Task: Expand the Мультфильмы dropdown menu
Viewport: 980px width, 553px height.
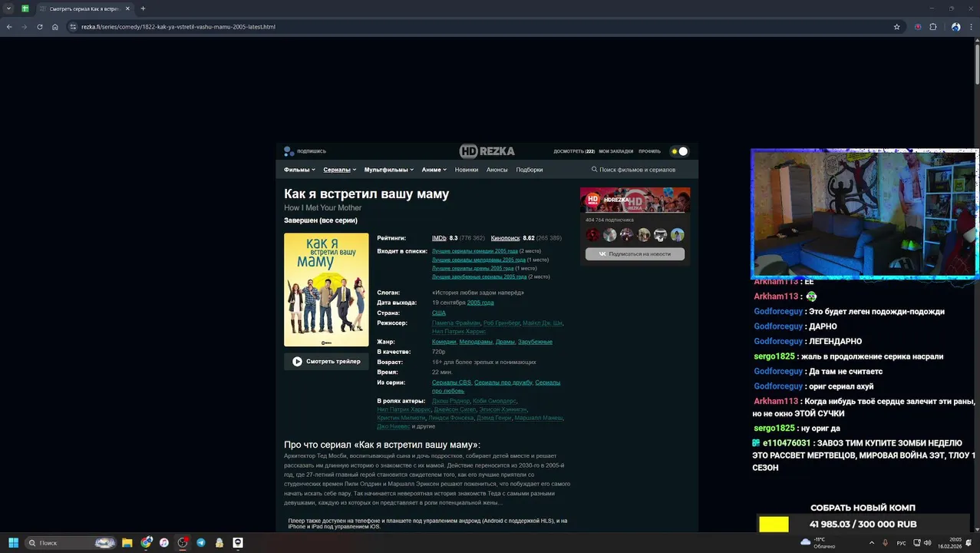Action: coord(388,170)
